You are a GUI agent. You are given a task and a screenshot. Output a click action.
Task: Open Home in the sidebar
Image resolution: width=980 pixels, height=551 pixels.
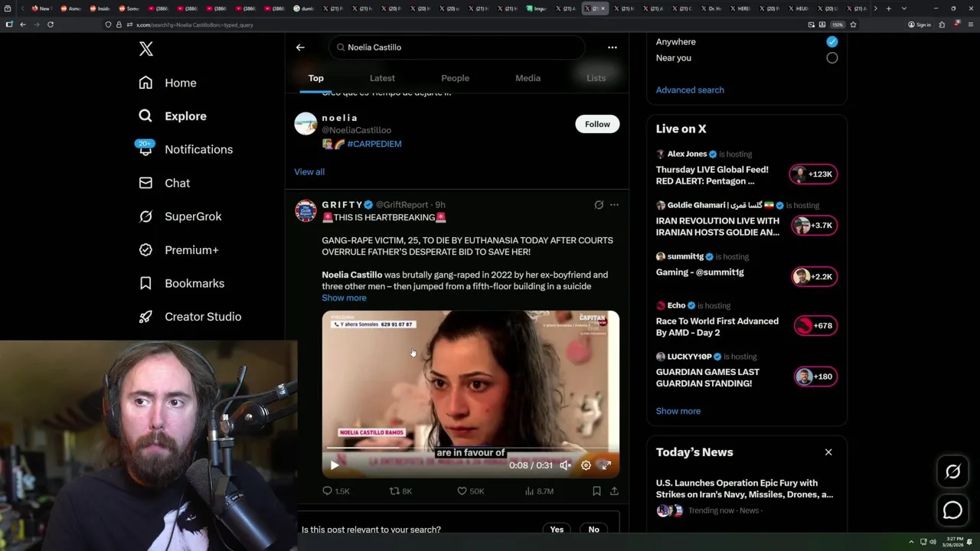[x=167, y=83]
